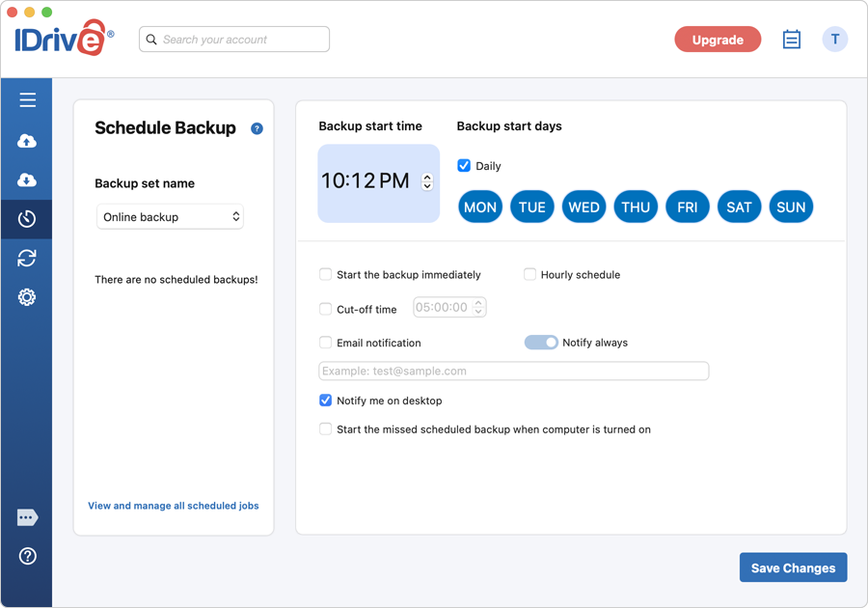This screenshot has width=868, height=608.
Task: Click the Cut-off time stepper arrows
Action: click(x=479, y=308)
